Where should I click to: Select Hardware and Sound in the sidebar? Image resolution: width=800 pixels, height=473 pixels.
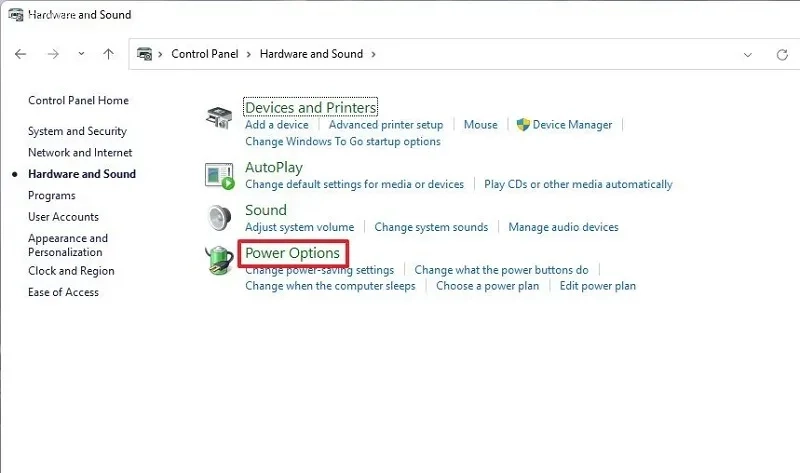pos(82,174)
